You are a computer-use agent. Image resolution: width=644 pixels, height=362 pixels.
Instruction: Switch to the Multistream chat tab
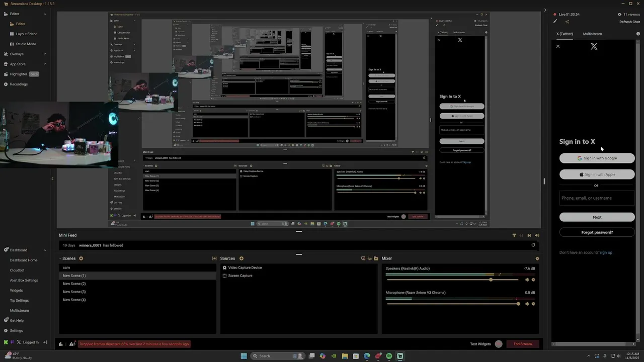click(x=592, y=34)
